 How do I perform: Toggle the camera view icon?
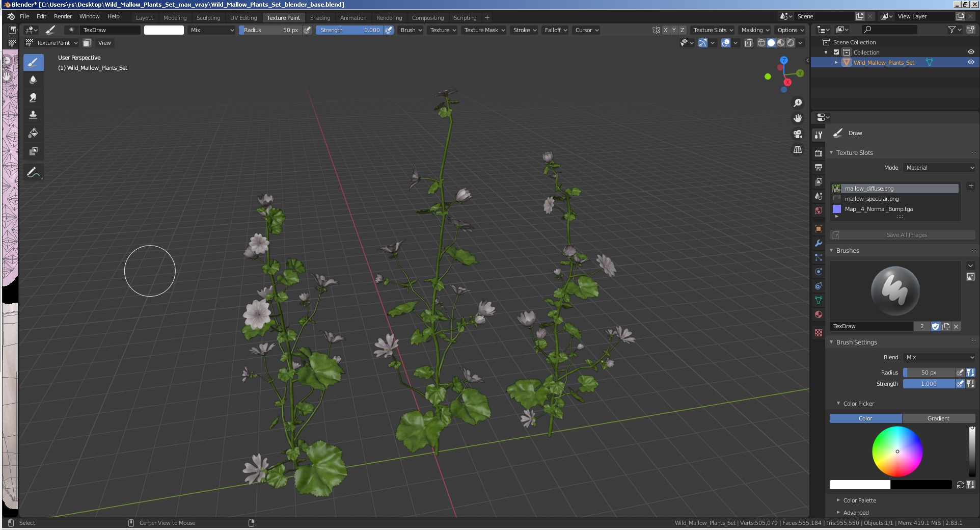pos(798,134)
